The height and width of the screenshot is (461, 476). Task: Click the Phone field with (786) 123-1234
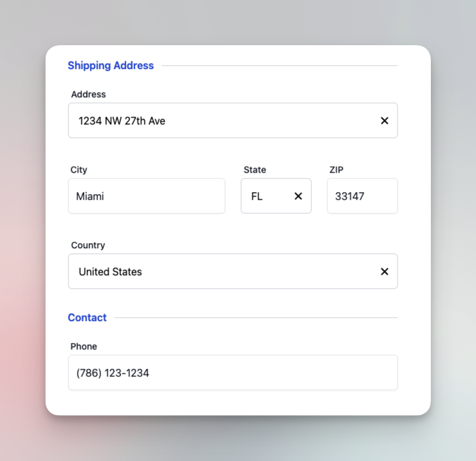point(233,373)
